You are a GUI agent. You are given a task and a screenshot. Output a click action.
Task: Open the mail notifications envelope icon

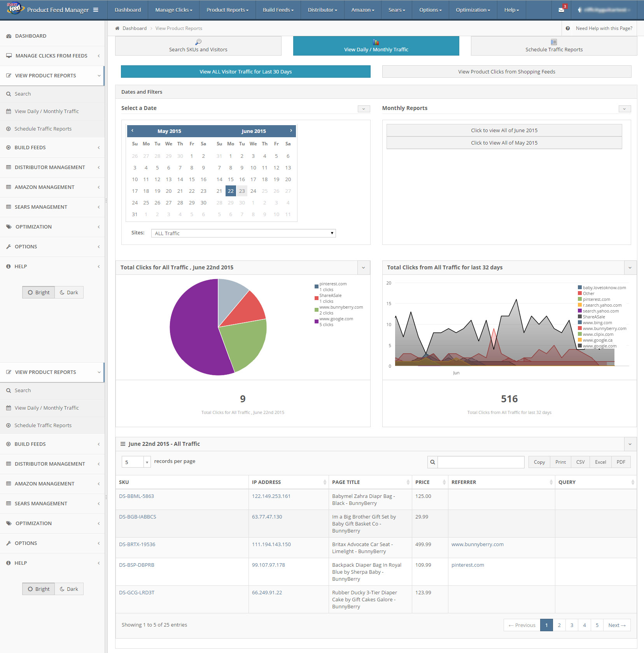click(561, 10)
